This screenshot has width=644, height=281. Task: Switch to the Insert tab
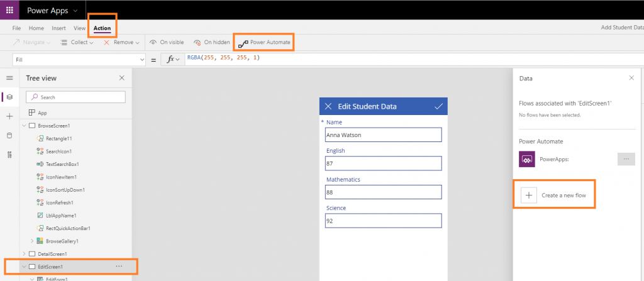pos(58,28)
